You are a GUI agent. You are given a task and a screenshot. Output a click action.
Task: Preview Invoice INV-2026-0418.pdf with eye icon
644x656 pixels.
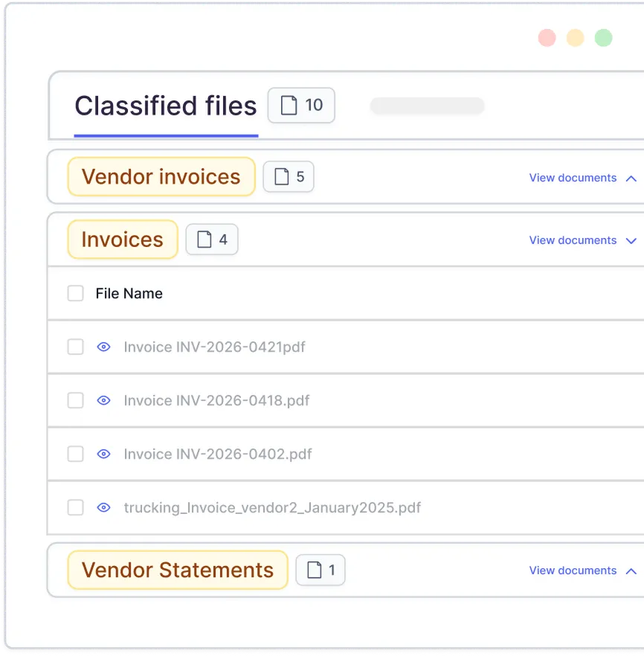click(x=103, y=400)
